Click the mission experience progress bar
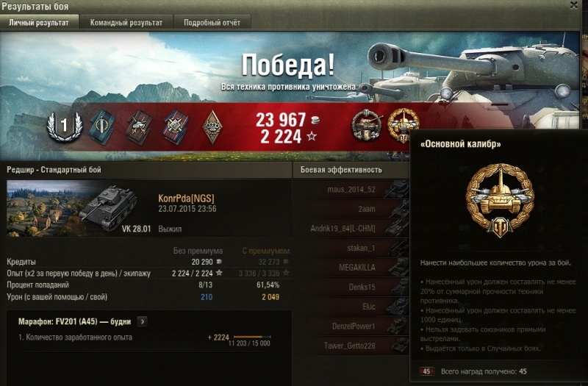588x386 pixels. click(x=251, y=337)
